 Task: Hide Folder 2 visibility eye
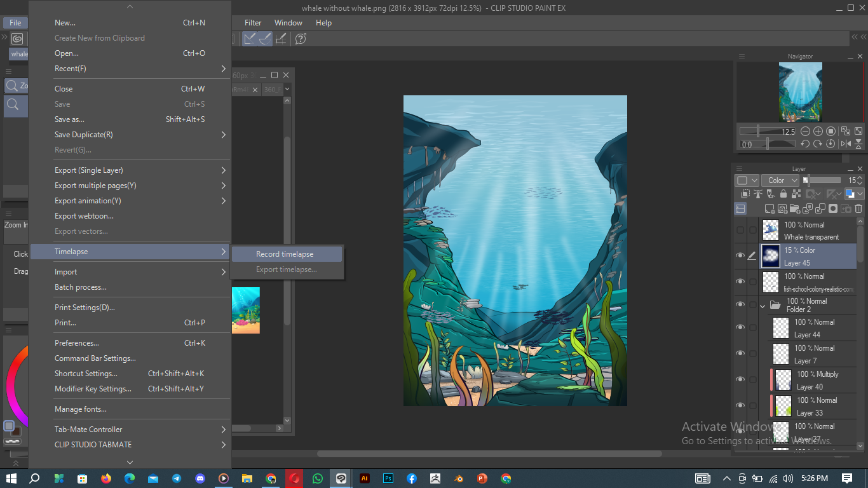(x=740, y=305)
